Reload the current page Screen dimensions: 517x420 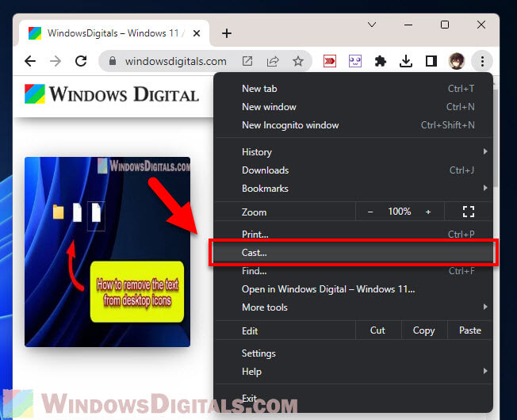point(81,61)
